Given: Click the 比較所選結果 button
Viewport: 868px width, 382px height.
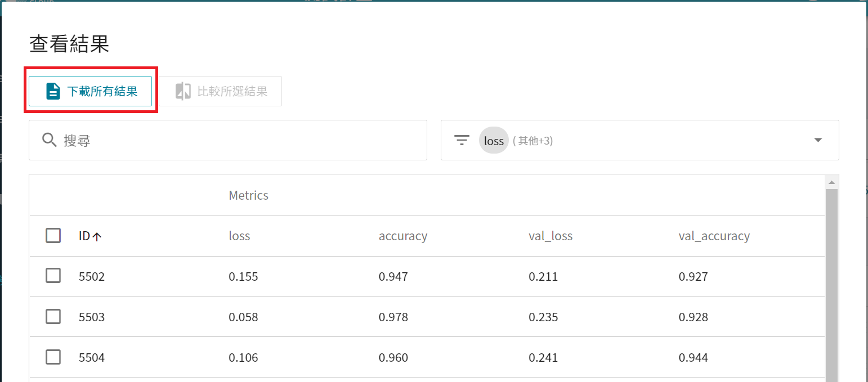Looking at the screenshot, I should point(221,91).
